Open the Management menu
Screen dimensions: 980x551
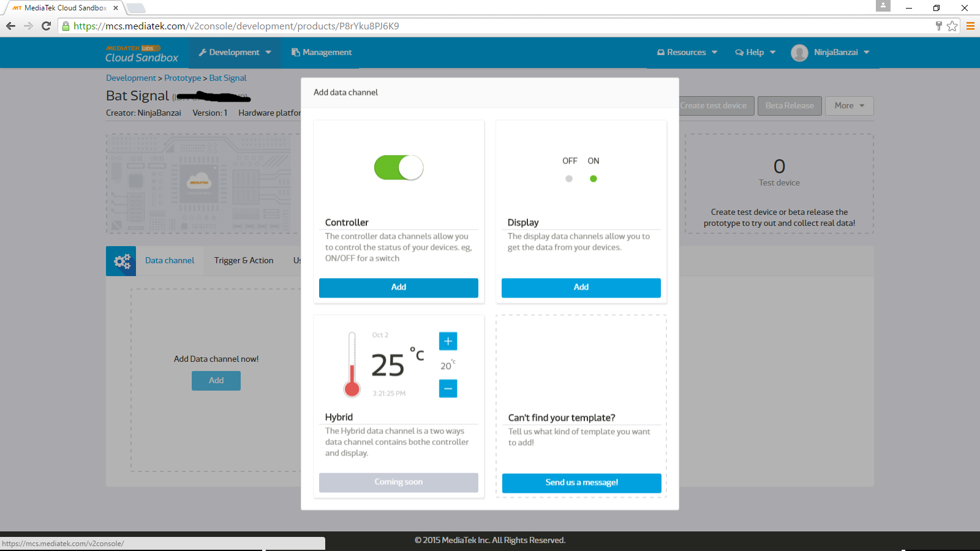coord(322,53)
